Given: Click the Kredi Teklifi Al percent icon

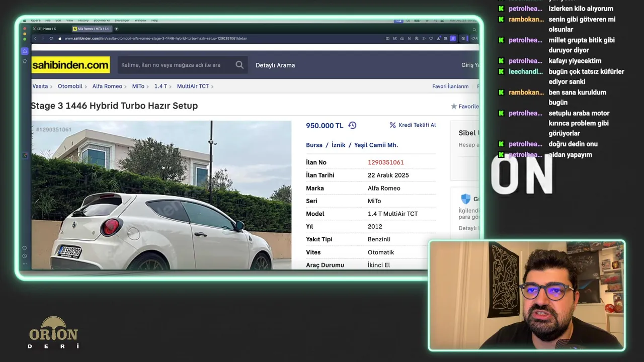Looking at the screenshot, I should (x=393, y=125).
